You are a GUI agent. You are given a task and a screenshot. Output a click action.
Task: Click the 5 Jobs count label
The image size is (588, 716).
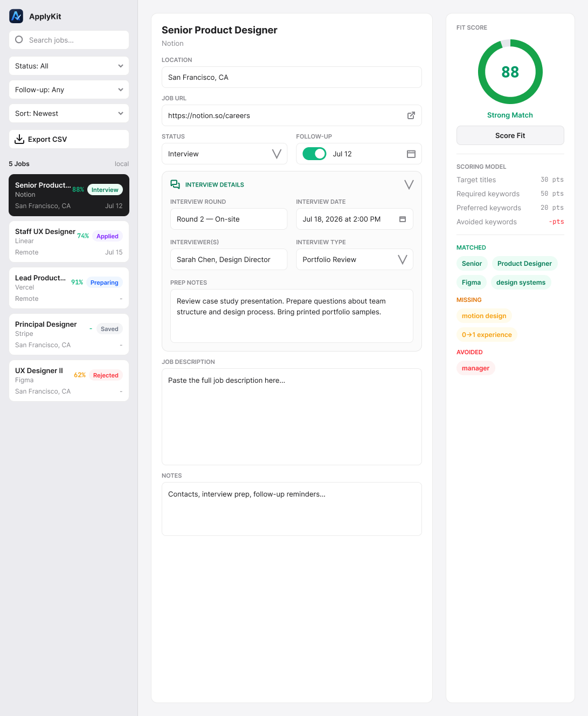[x=19, y=164]
